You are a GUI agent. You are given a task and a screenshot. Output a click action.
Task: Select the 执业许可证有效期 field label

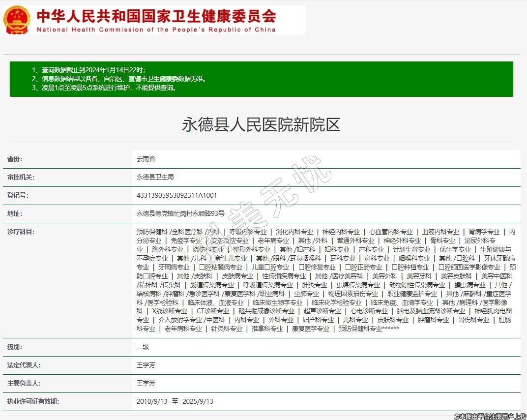click(33, 401)
